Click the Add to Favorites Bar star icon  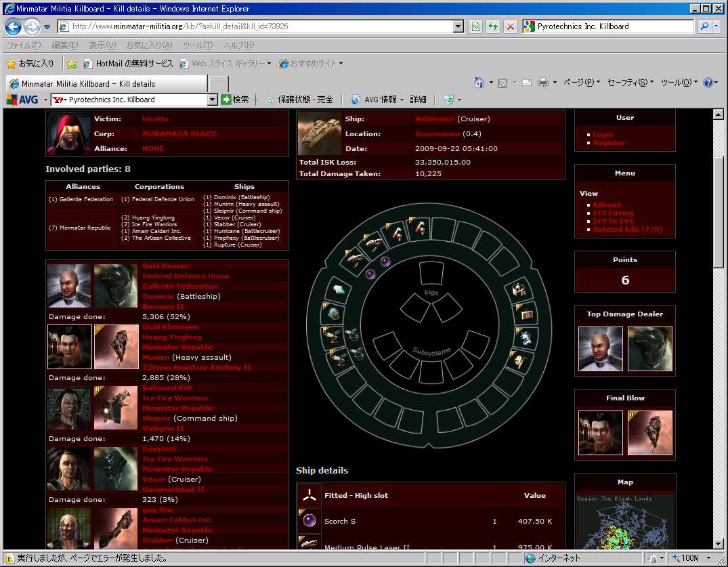coord(72,64)
